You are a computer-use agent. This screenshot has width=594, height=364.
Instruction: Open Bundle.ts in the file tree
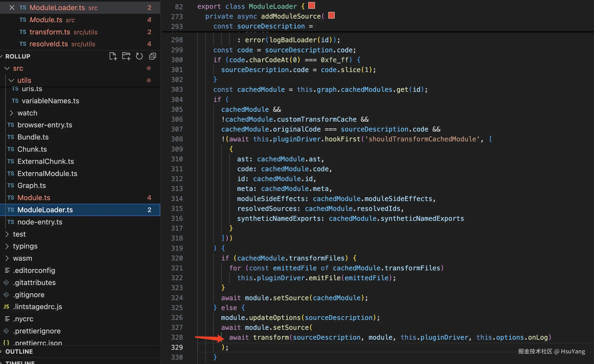33,137
